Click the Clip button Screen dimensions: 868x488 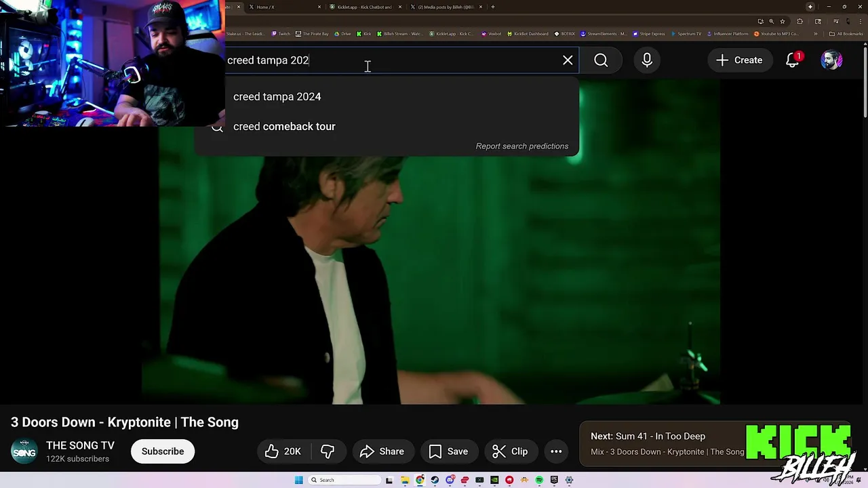(x=510, y=451)
